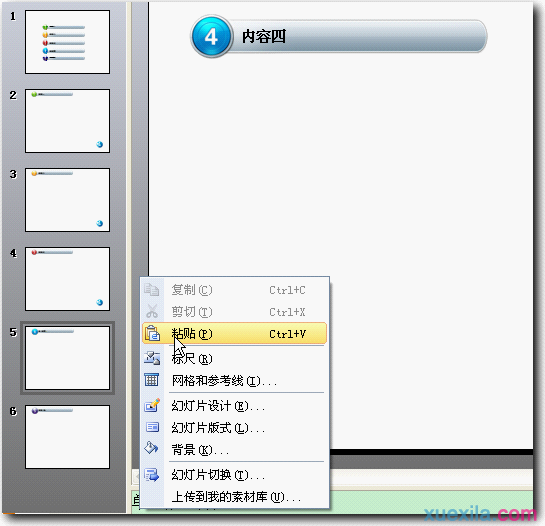Click the background paint bucket icon

152,449
